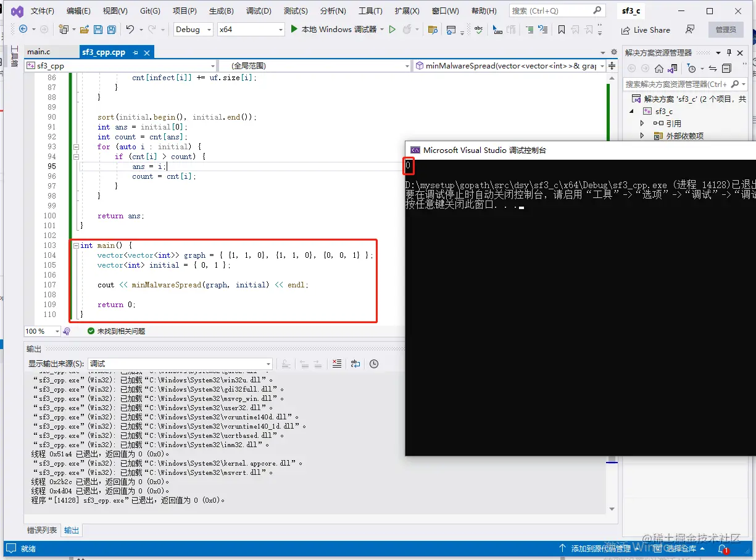Select the 输出 tab at bottom
The height and width of the screenshot is (560, 756).
click(72, 530)
